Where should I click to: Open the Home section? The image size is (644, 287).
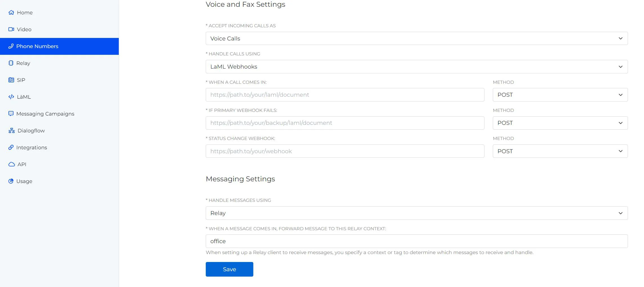click(25, 12)
